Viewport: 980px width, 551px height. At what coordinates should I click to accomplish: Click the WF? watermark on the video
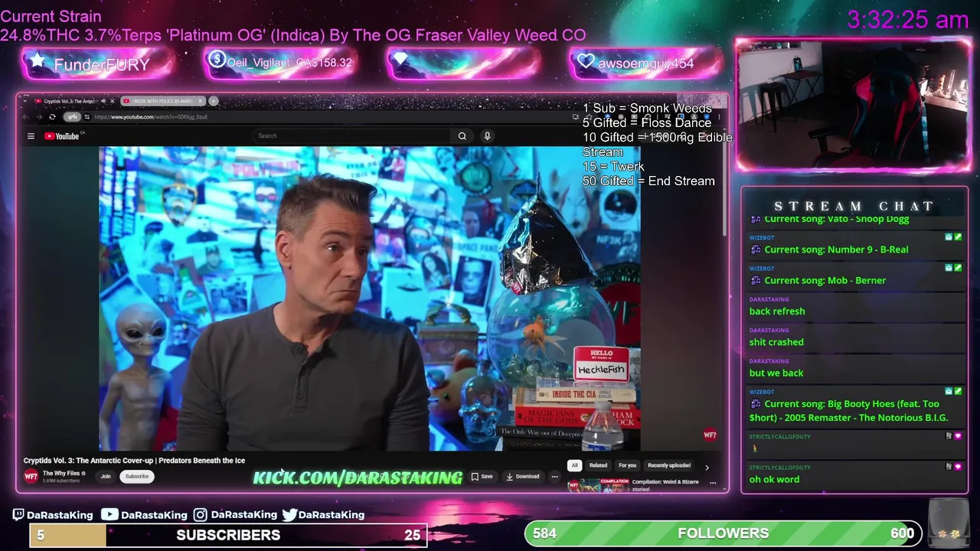(x=710, y=435)
